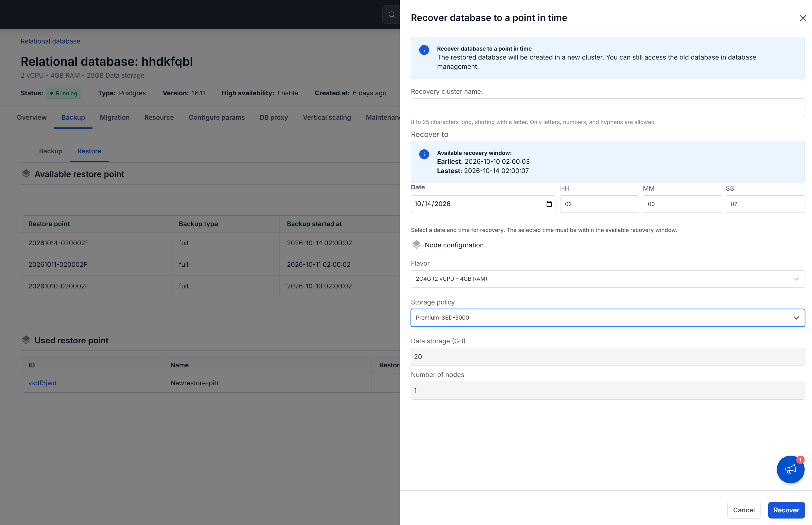This screenshot has height=525, width=812.
Task: Click the Restore point column header
Action: pyautogui.click(x=49, y=224)
